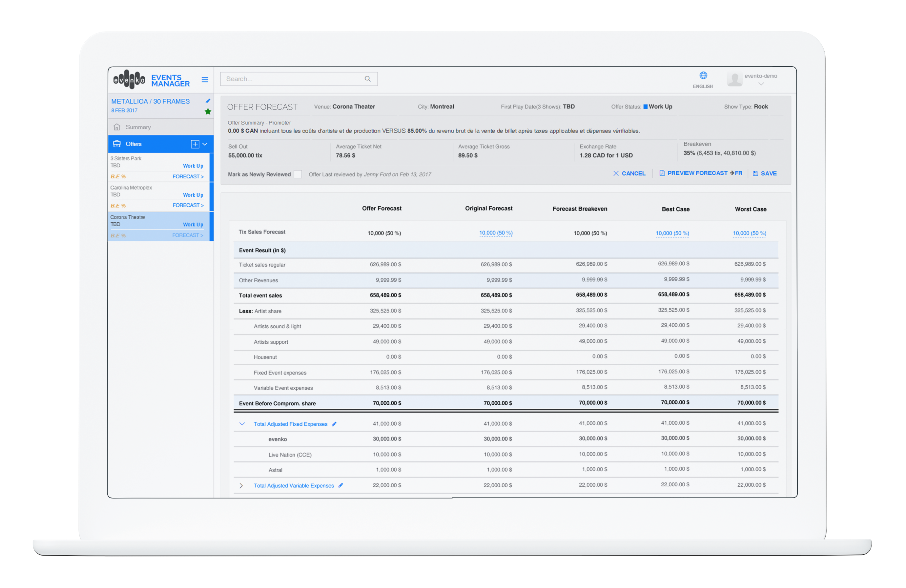
Task: Click the search magnifier icon
Action: (367, 79)
